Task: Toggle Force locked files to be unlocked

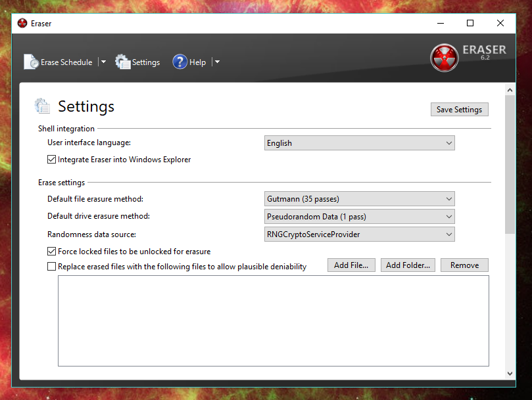Action: point(51,251)
